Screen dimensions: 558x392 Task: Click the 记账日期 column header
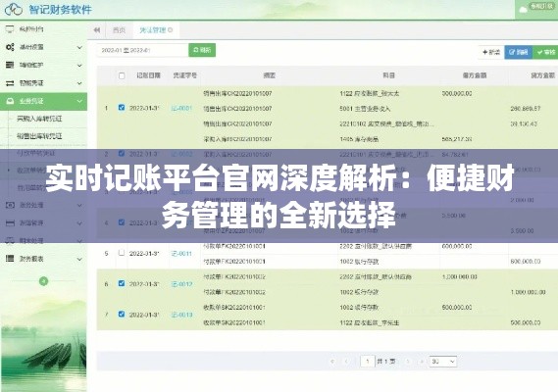tap(148, 75)
